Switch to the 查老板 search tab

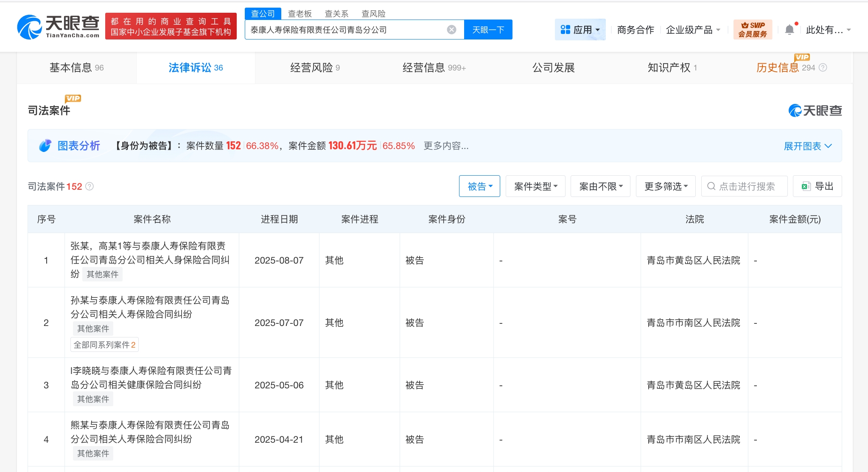(300, 14)
